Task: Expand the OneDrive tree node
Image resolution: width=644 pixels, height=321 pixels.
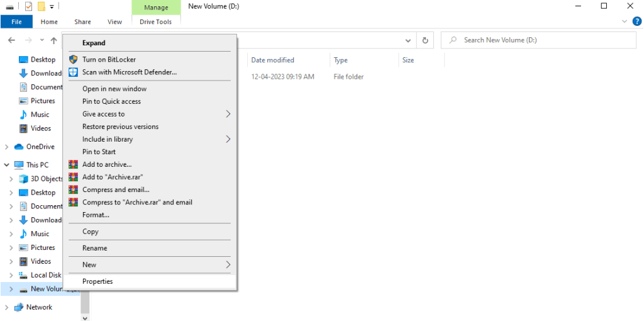Action: point(6,147)
